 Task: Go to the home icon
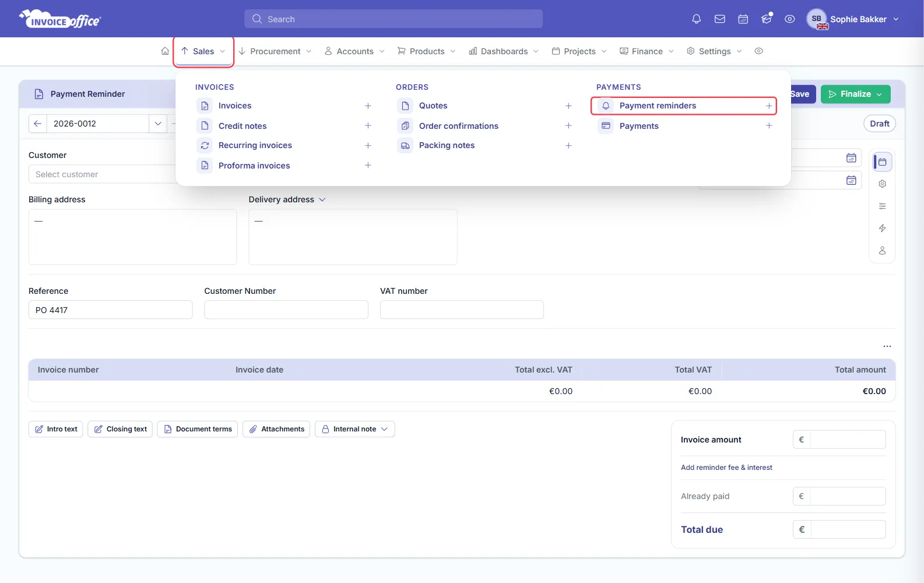point(165,51)
